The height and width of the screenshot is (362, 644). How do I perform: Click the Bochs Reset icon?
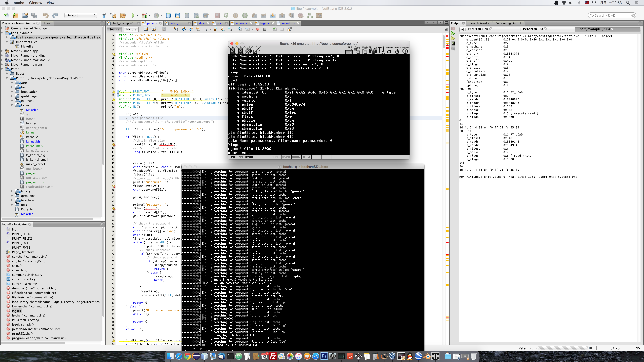(x=389, y=50)
